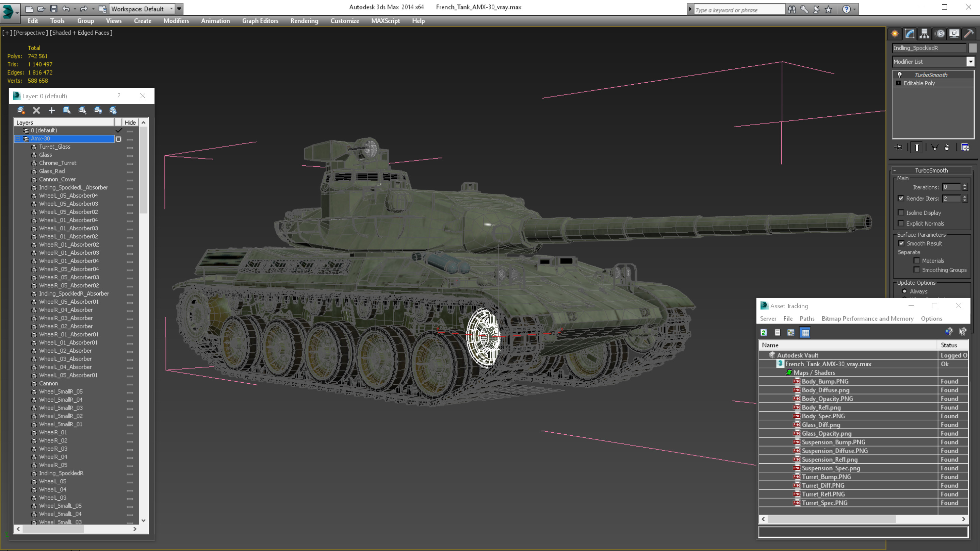Enable Separate by Smoothing Groups checkbox
Image resolution: width=980 pixels, height=551 pixels.
[917, 270]
